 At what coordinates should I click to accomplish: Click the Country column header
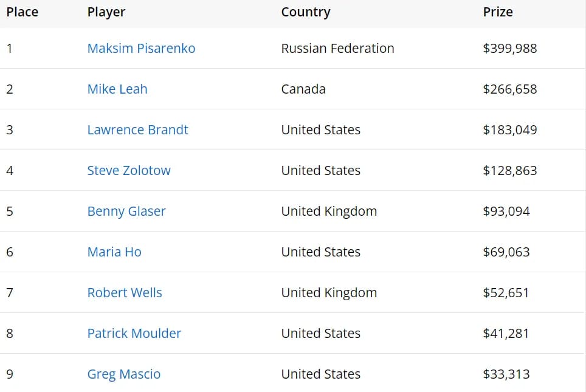click(x=306, y=12)
